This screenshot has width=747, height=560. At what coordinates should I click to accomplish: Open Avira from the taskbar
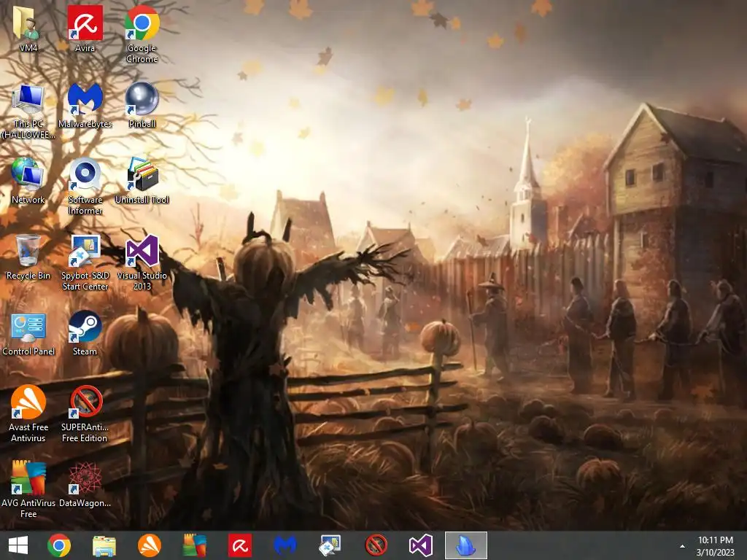240,545
